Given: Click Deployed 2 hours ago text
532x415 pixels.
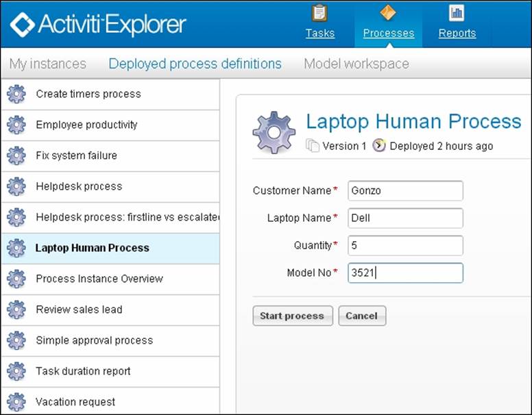Looking at the screenshot, I should 442,146.
